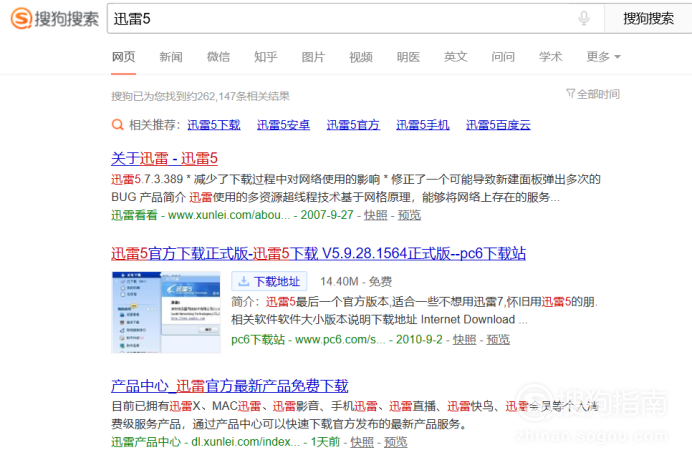The height and width of the screenshot is (470, 692).
Task: Click related search 迅雷5百度云
Action: (498, 125)
